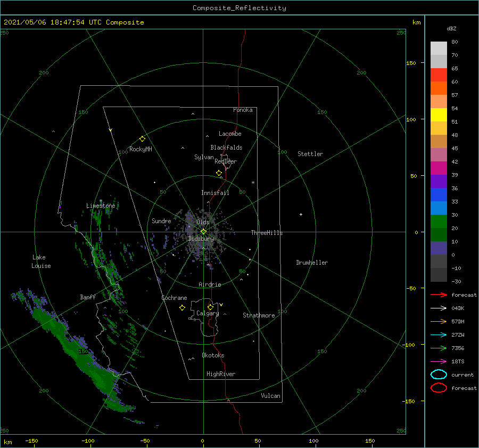Click the Drumheller city label
479x448 pixels.
(x=312, y=263)
